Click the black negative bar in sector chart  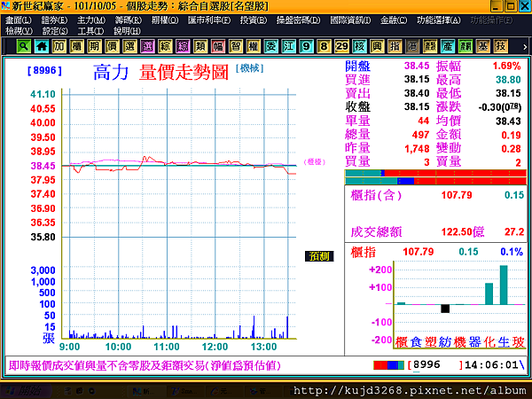[x=445, y=309]
